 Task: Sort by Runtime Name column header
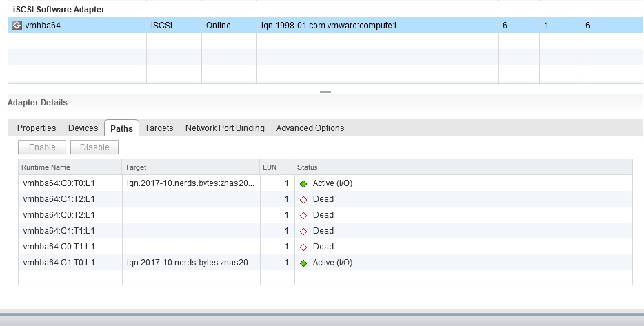pyautogui.click(x=70, y=167)
